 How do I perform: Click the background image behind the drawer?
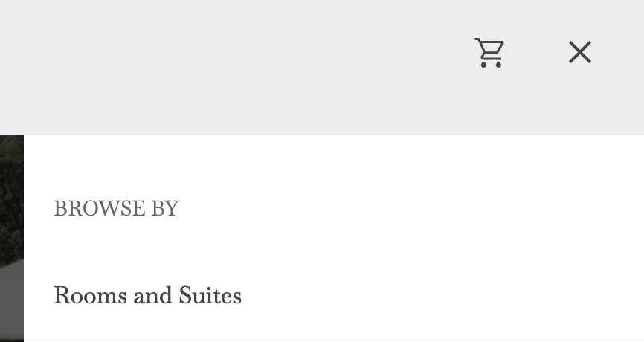11,239
